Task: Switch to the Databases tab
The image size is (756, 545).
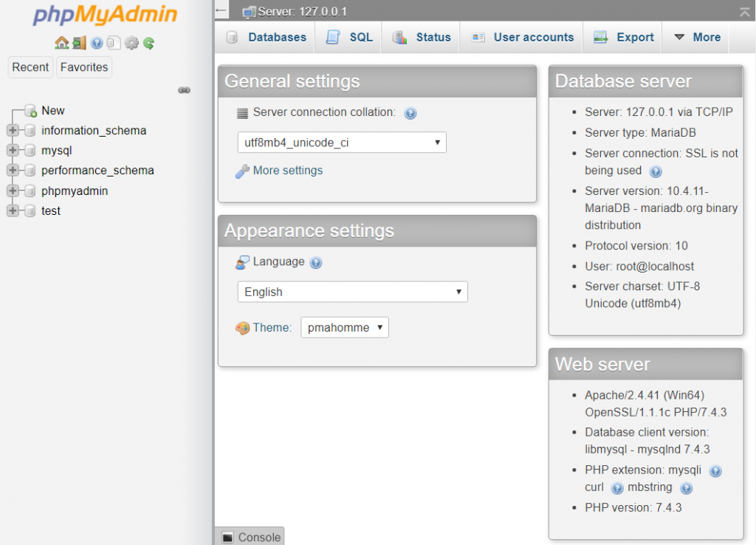Action: pos(267,37)
